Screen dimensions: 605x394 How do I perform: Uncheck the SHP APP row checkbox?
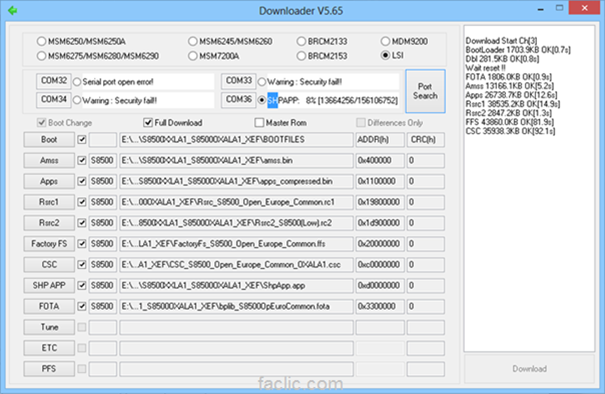pyautogui.click(x=82, y=285)
